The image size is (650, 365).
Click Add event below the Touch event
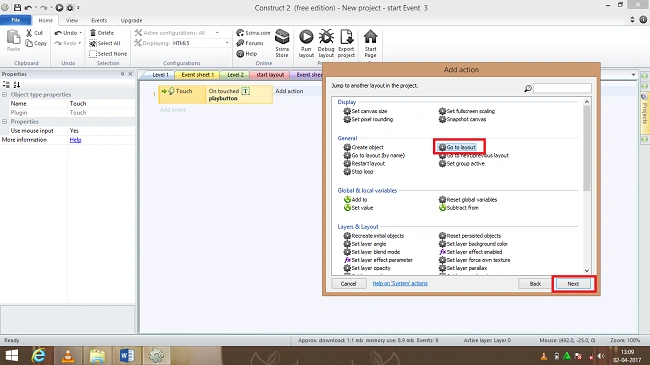tap(172, 110)
